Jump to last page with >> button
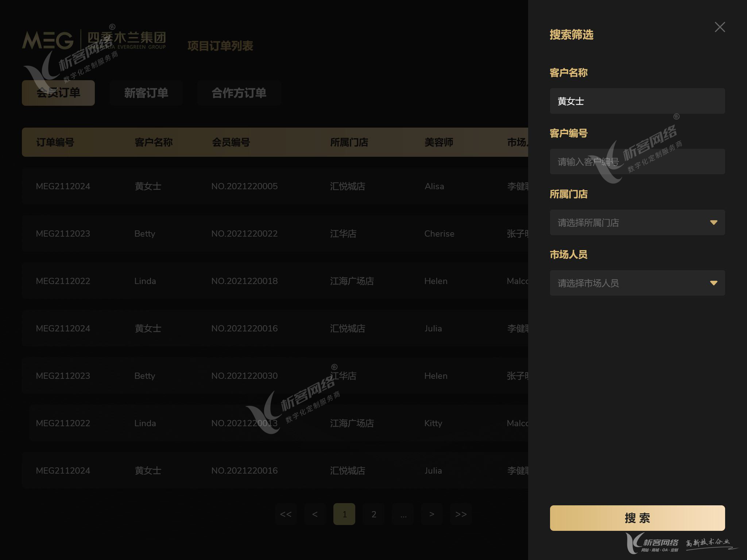Screen dimensions: 747x560 click(x=461, y=514)
